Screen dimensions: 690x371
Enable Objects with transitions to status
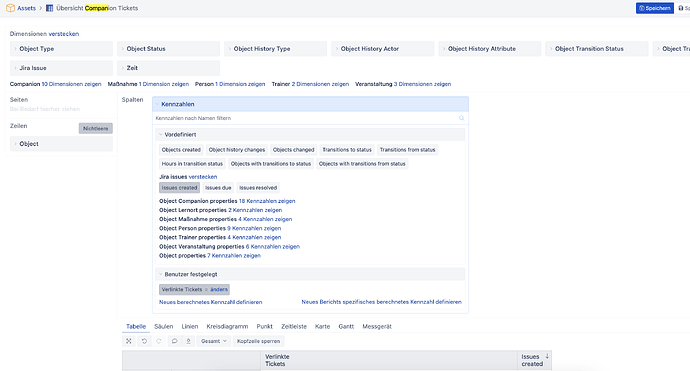[x=271, y=164]
